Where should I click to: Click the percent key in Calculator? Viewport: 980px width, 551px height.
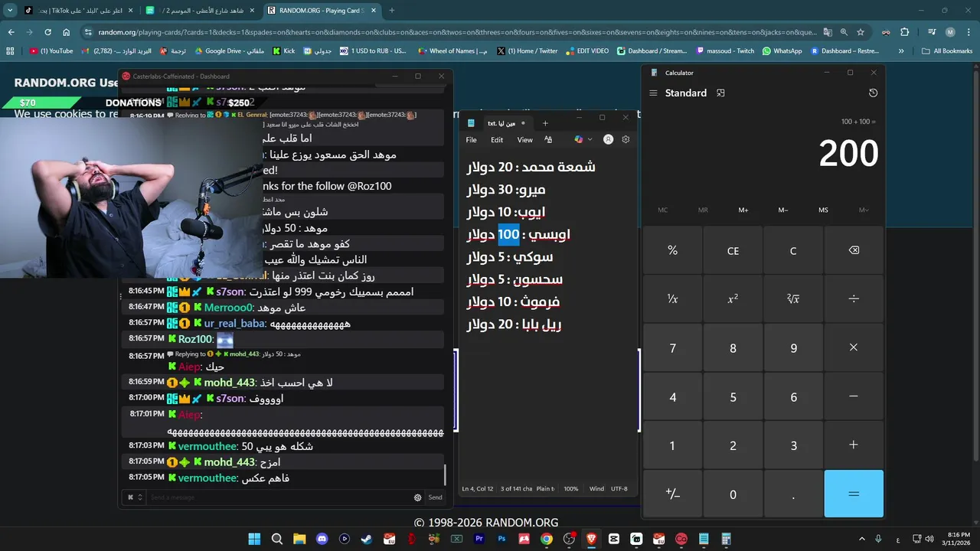pyautogui.click(x=672, y=250)
